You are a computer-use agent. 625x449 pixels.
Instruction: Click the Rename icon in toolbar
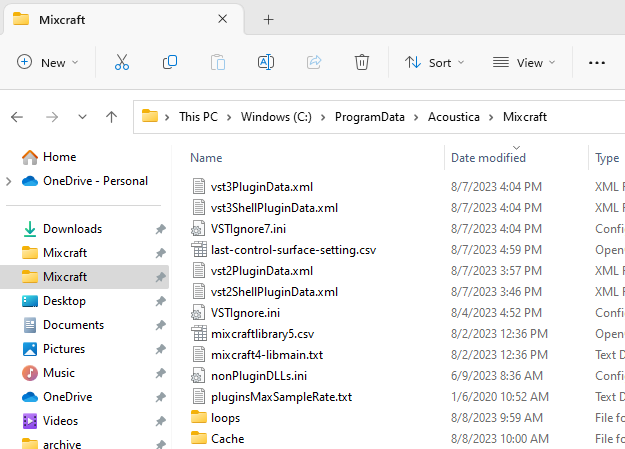point(266,62)
